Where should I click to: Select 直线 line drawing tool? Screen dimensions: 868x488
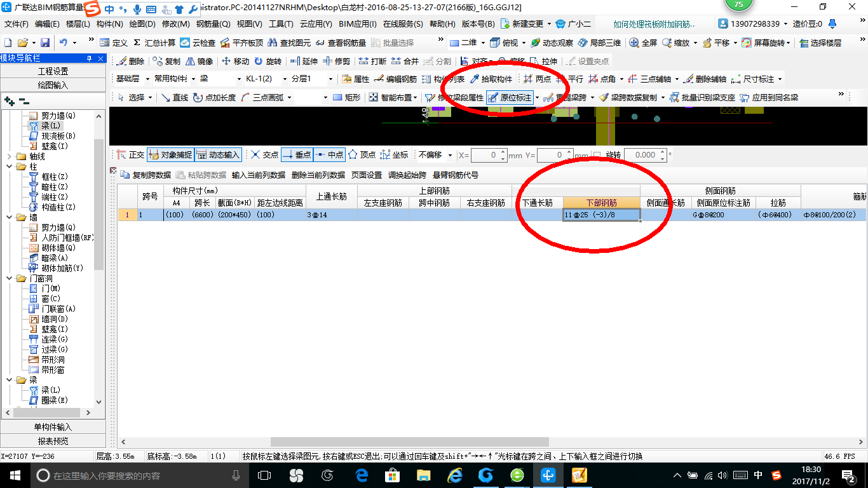(174, 98)
